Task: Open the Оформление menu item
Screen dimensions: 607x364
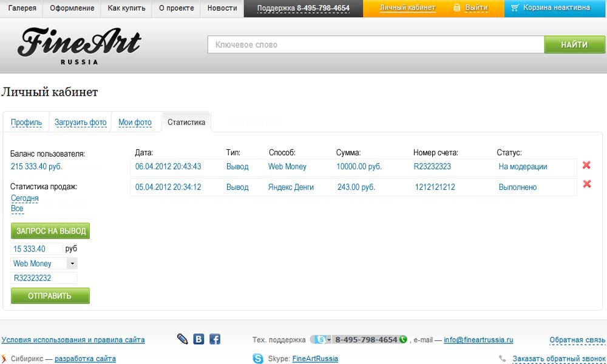Action: (x=72, y=8)
